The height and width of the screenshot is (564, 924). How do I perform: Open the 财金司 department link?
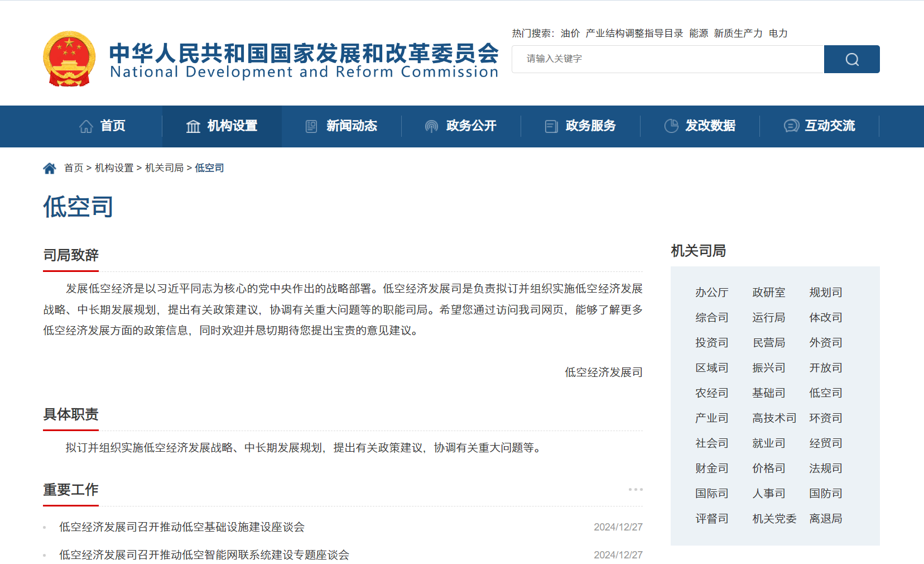tap(712, 469)
